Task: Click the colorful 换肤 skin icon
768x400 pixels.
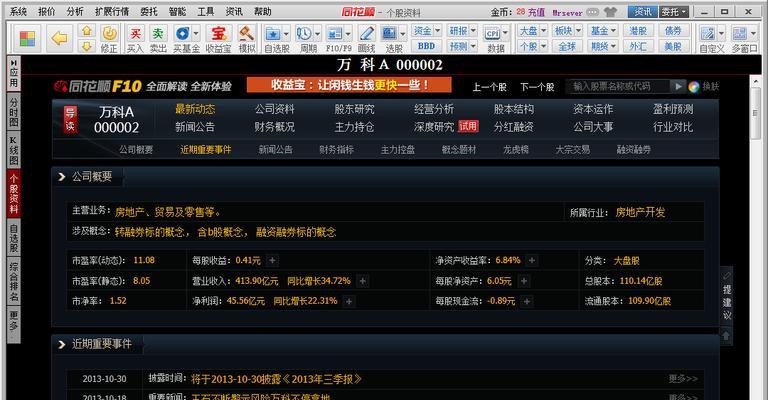Action: (694, 87)
